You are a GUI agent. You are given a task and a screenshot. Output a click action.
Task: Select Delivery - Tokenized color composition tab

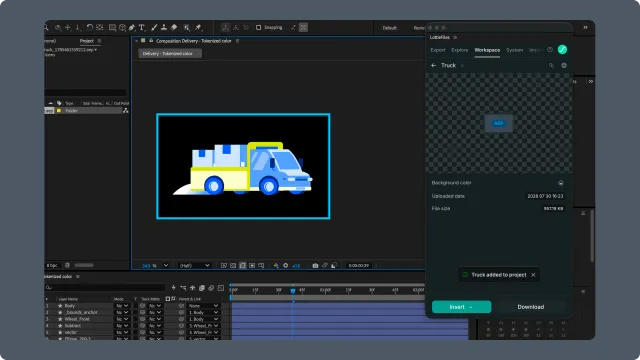click(x=169, y=53)
